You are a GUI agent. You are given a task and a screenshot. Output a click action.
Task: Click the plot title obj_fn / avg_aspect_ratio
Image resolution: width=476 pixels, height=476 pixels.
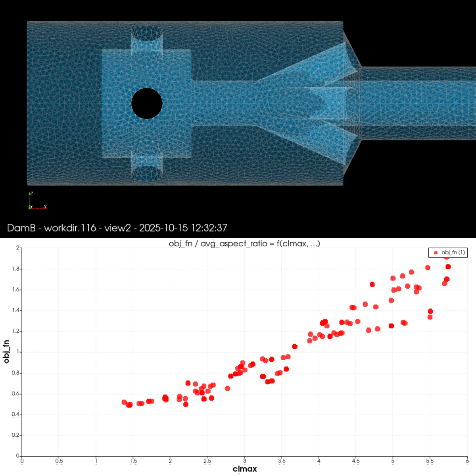(245, 244)
